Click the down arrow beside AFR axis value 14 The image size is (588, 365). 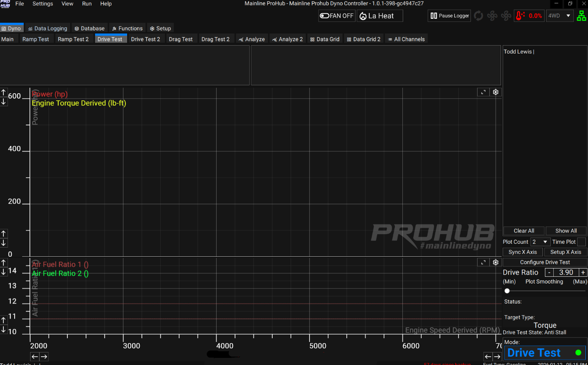tap(4, 272)
